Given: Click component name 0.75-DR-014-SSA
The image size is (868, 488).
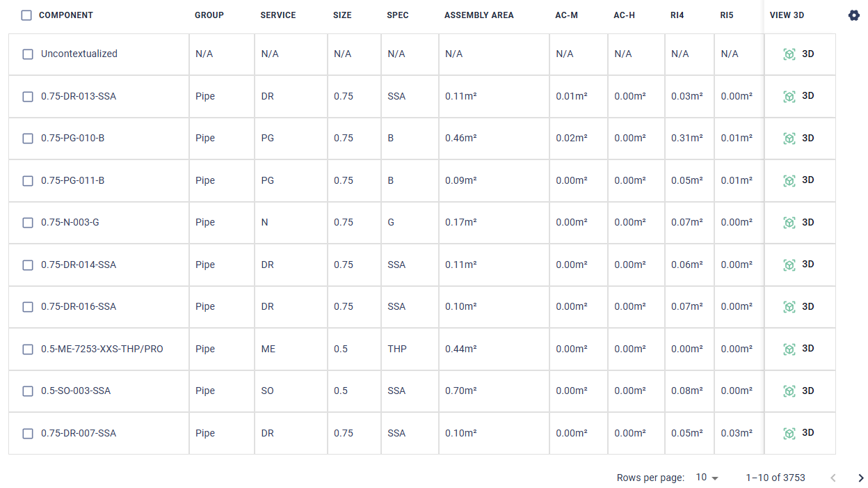Looking at the screenshot, I should click(79, 265).
